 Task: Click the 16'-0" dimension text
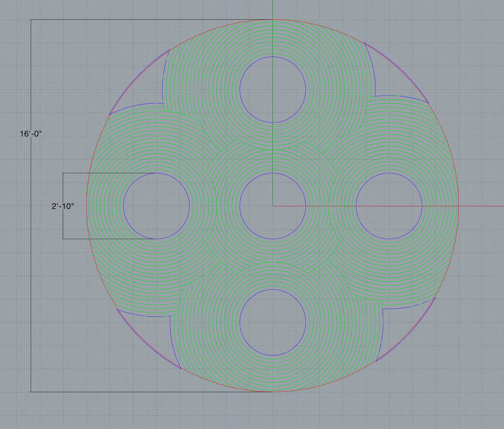(x=31, y=134)
